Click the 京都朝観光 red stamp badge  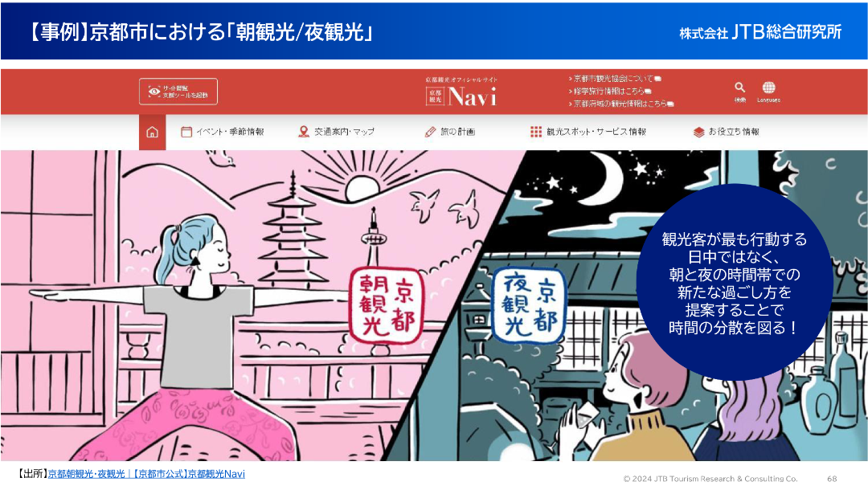[x=387, y=304]
